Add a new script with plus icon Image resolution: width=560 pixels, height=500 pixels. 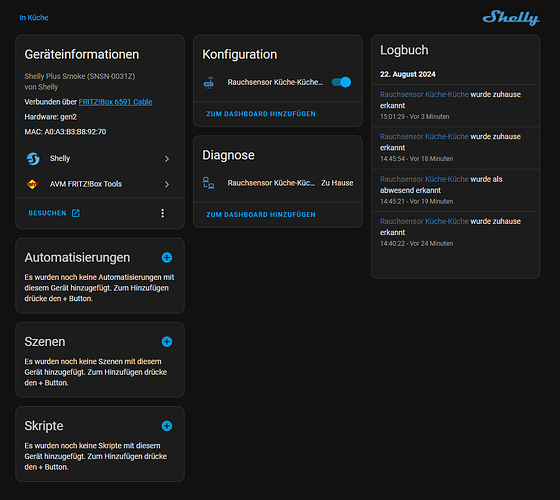tap(167, 426)
